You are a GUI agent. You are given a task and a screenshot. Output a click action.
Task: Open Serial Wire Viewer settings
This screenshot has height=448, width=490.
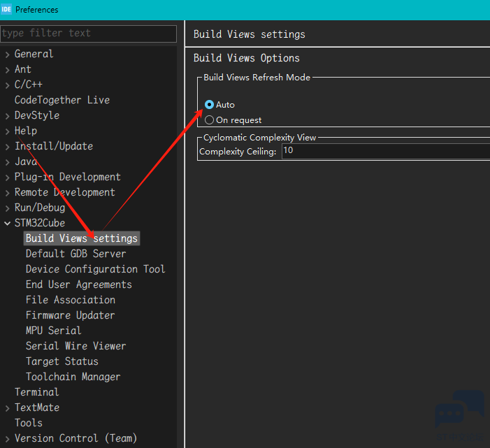76,346
